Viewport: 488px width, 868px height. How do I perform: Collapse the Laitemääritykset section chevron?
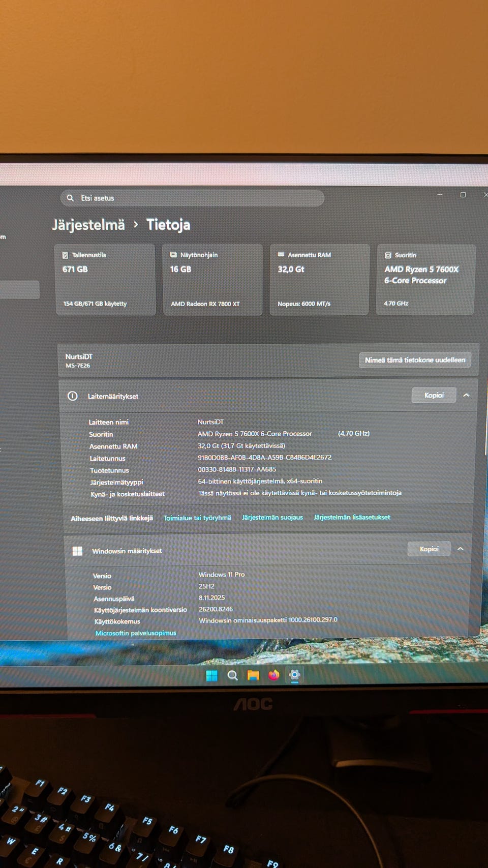[466, 395]
